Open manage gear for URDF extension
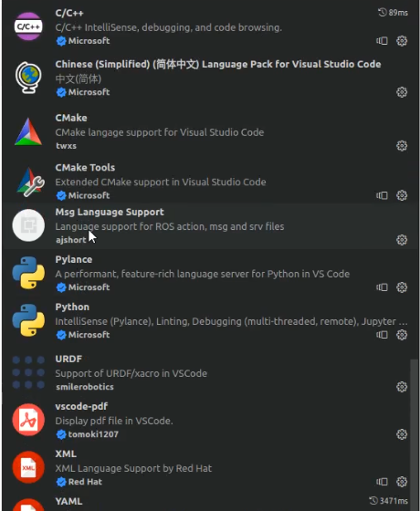Image resolution: width=420 pixels, height=511 pixels. click(402, 387)
